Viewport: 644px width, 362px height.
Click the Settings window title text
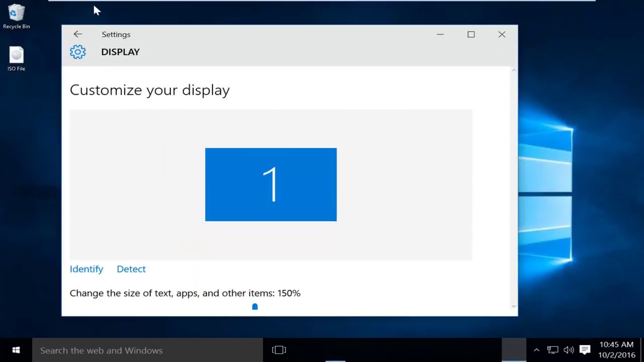tap(116, 34)
